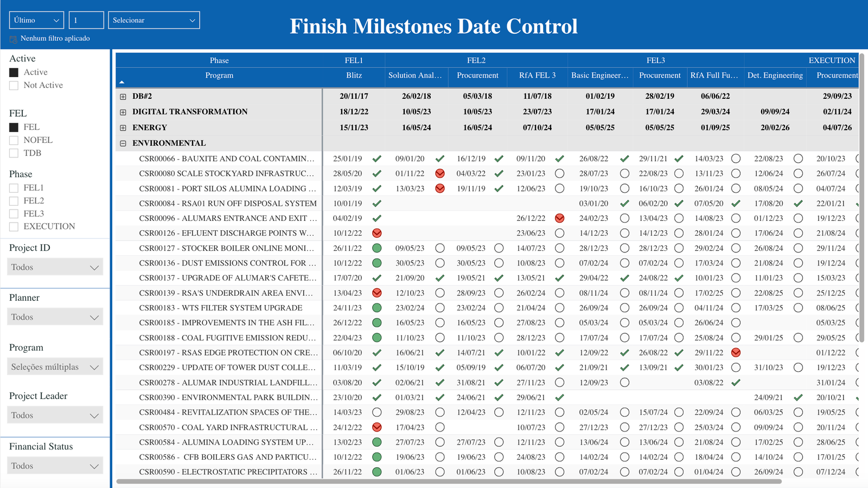Click the green check for CSR00390 Det. Engineering

click(x=798, y=397)
